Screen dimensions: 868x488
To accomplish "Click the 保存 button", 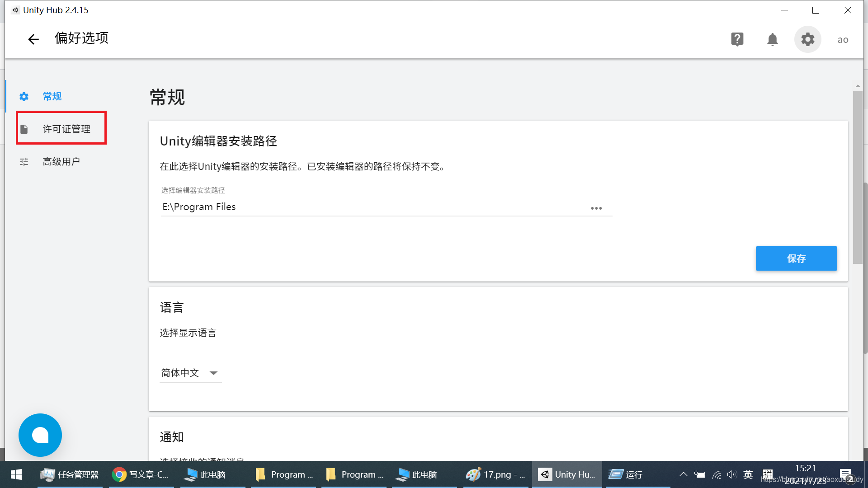I will click(x=796, y=258).
